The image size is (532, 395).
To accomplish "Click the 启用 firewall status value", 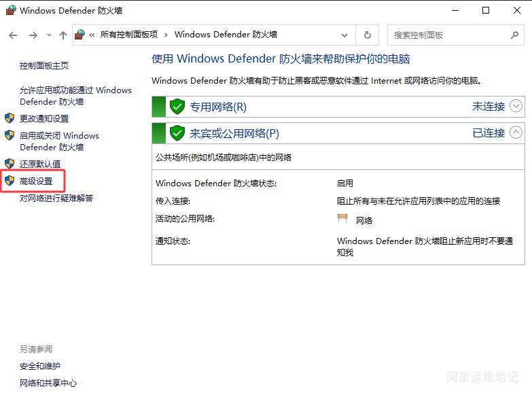I will (344, 184).
